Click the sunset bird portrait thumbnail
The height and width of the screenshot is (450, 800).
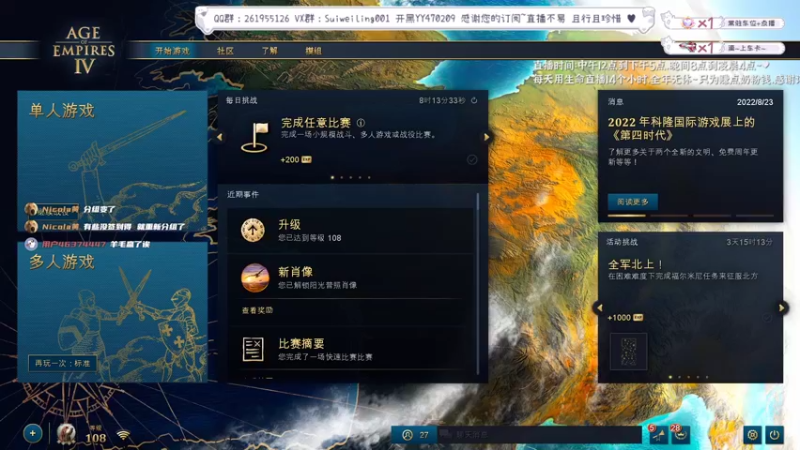255,278
